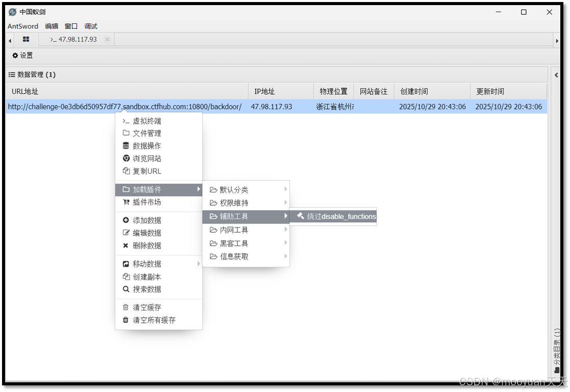570x392 pixels.
Task: Click the folder icon beside 内网工具
Action: 213,230
